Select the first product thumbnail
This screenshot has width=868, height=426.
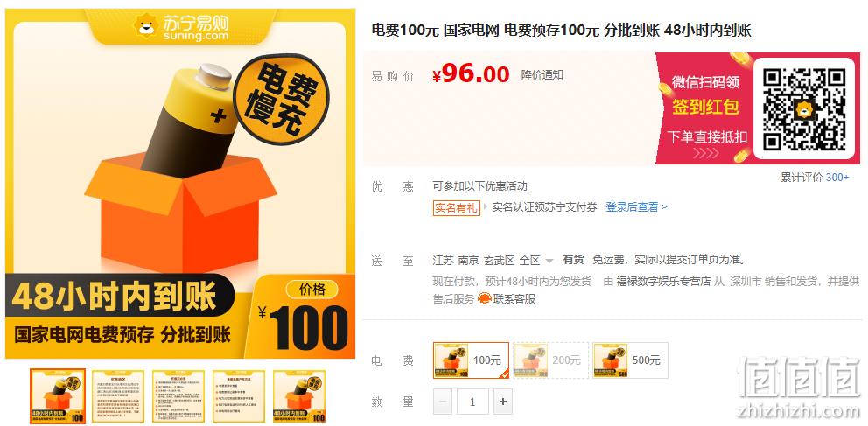58,396
